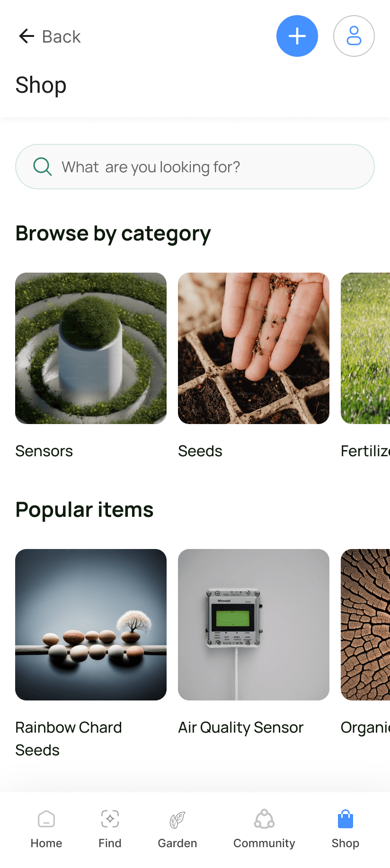Click the back arrow icon
390x868 pixels.
click(x=27, y=36)
